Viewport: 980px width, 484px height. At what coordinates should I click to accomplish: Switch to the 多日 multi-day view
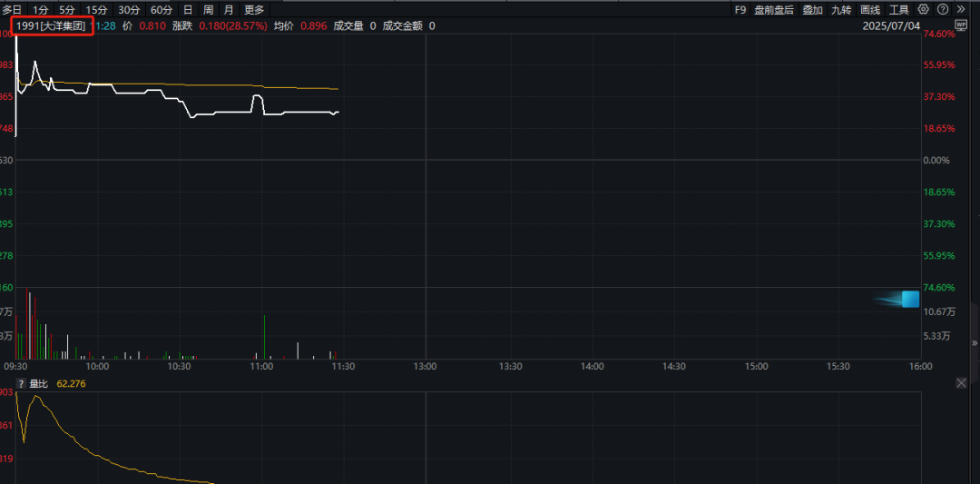[x=12, y=9]
